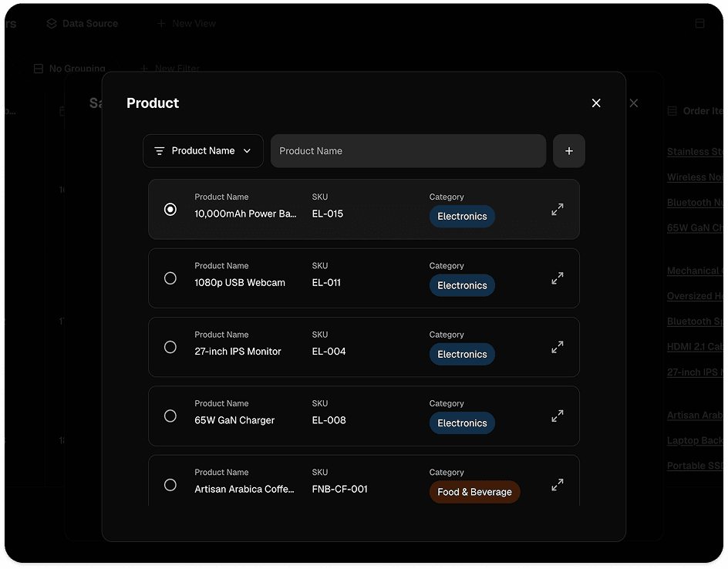Click SKU value FNB-CF-001
The width and height of the screenshot is (728, 569).
(339, 489)
